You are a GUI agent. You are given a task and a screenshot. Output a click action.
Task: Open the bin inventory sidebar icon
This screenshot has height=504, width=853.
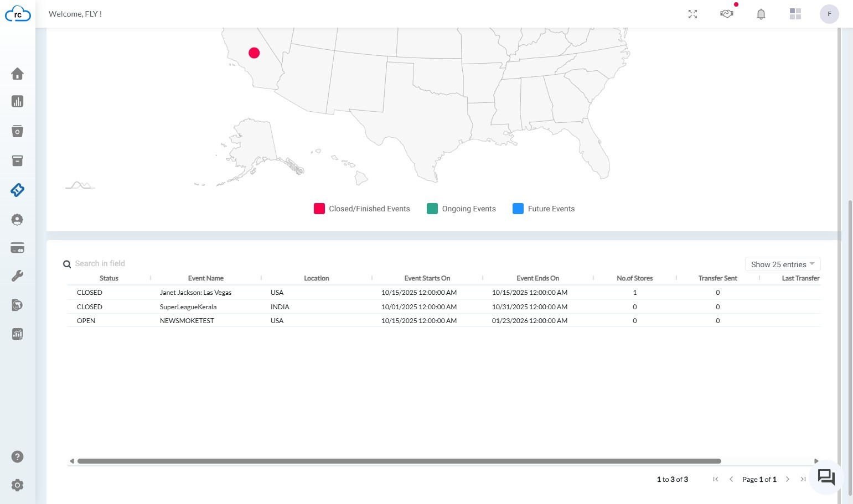click(17, 131)
